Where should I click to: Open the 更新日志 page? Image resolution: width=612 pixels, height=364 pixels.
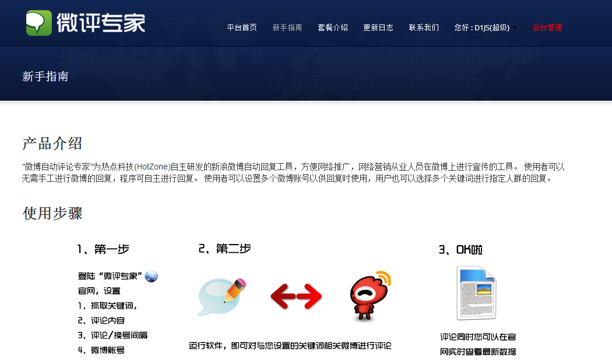coord(378,28)
